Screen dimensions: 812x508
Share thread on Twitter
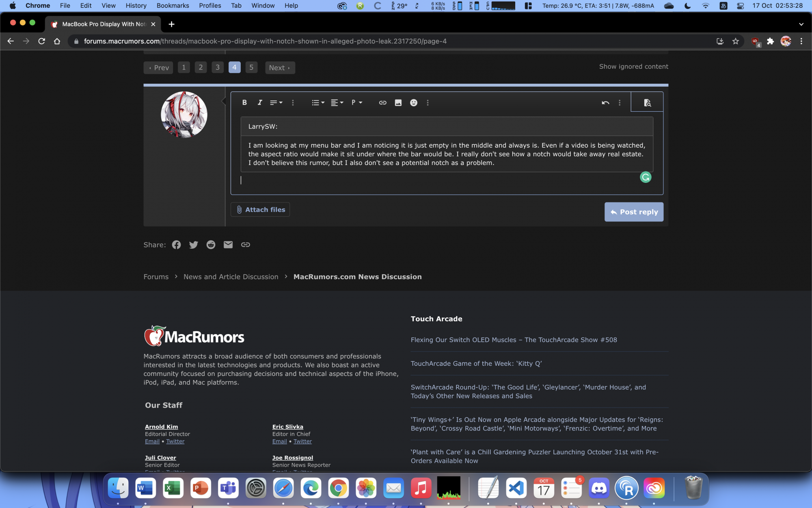(194, 245)
